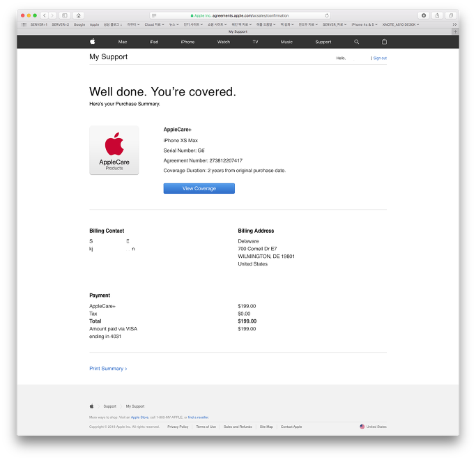Click Print Summary link

(x=108, y=368)
